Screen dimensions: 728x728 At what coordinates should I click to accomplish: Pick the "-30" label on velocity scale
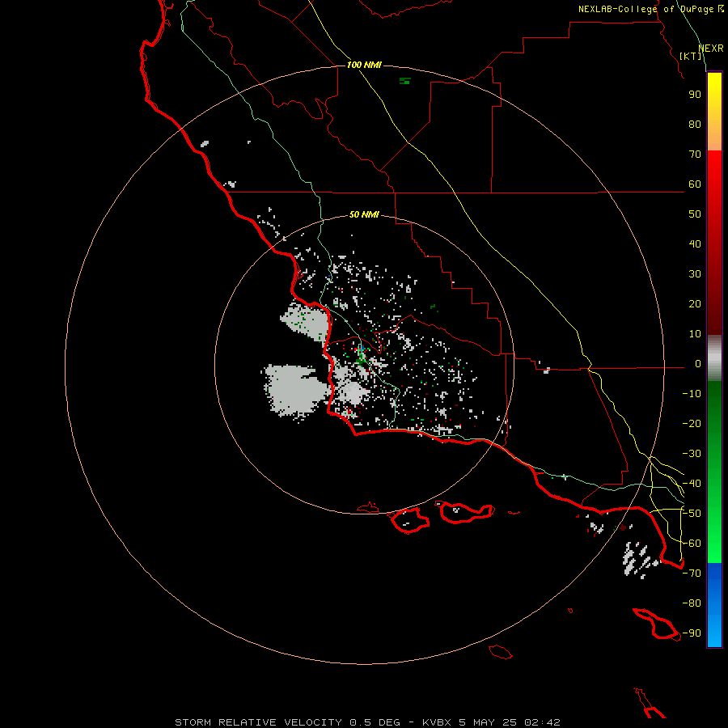coord(692,454)
